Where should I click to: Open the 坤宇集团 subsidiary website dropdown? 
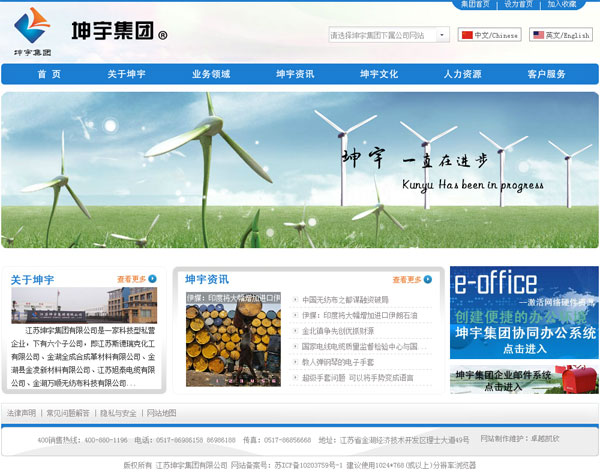click(x=389, y=35)
